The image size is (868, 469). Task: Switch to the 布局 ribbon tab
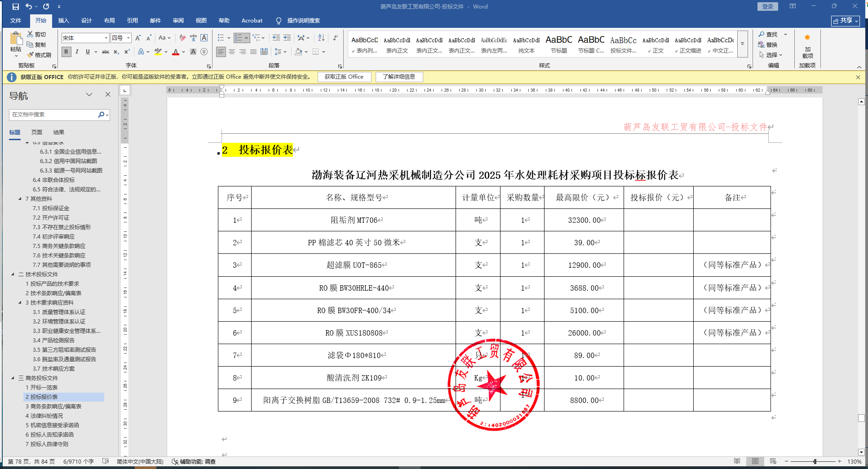(110, 21)
